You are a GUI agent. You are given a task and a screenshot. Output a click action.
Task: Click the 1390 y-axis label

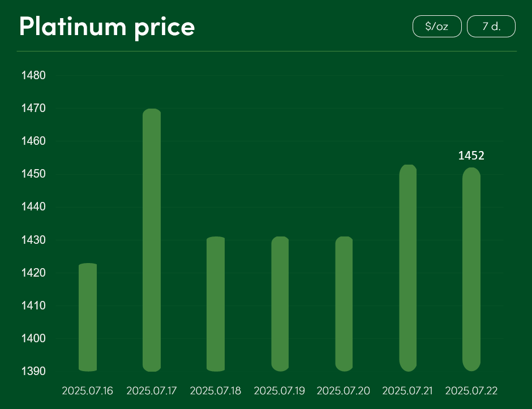[x=33, y=371]
